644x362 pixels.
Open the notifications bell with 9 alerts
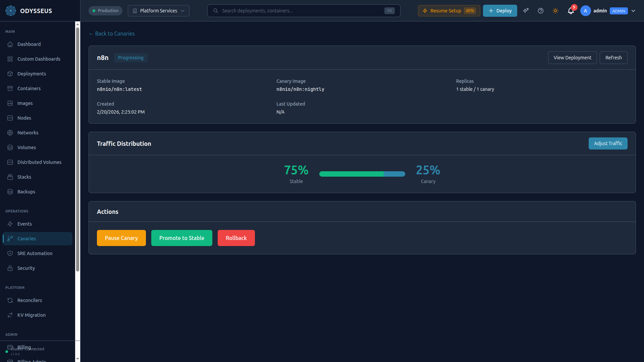pos(570,11)
